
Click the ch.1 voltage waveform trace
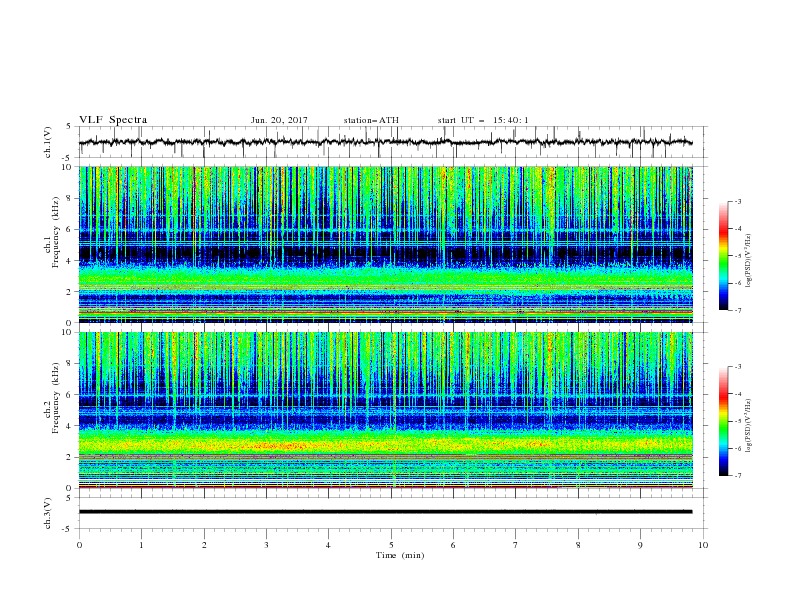click(x=385, y=142)
